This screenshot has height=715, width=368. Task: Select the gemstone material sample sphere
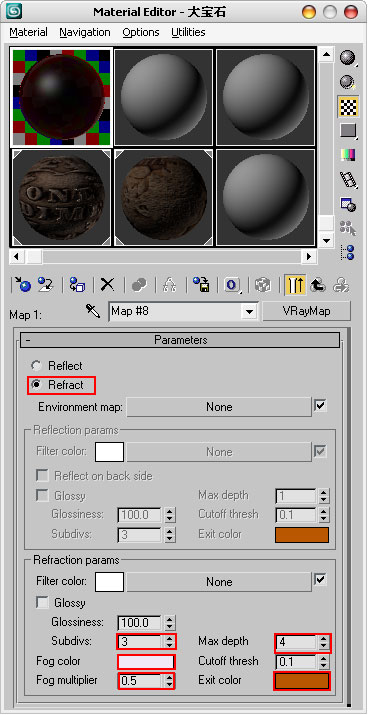coord(61,97)
